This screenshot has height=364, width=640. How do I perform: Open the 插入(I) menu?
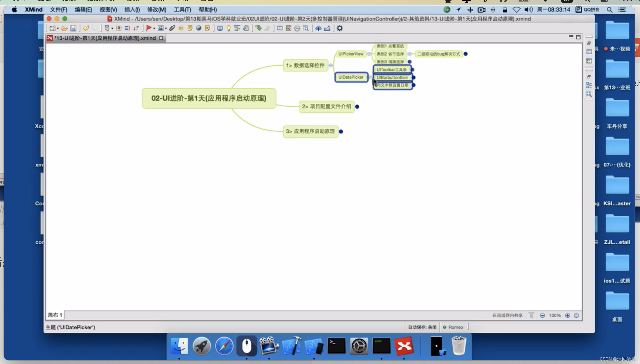(132, 9)
